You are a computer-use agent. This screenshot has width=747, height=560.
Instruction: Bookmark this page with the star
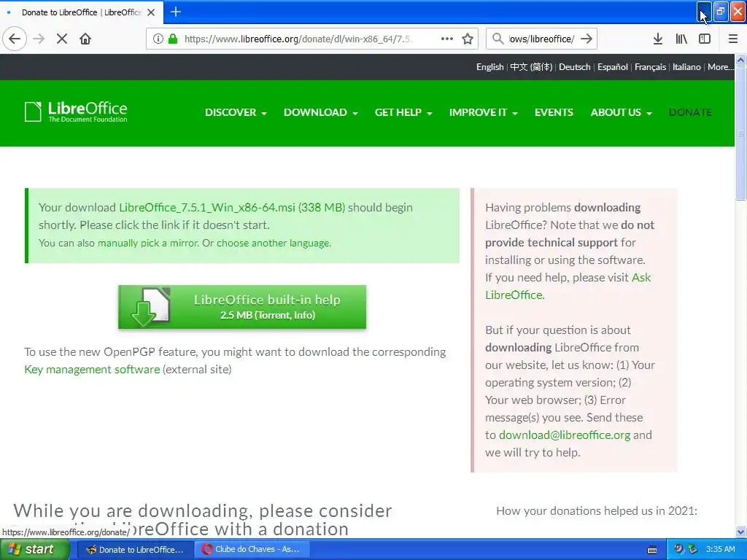pos(468,39)
